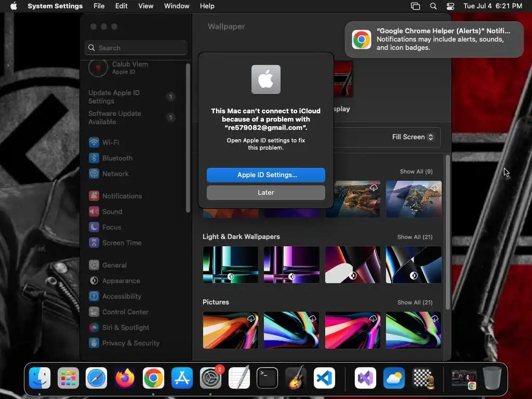
Task: Click Later in the iCloud dialog
Action: coord(265,192)
